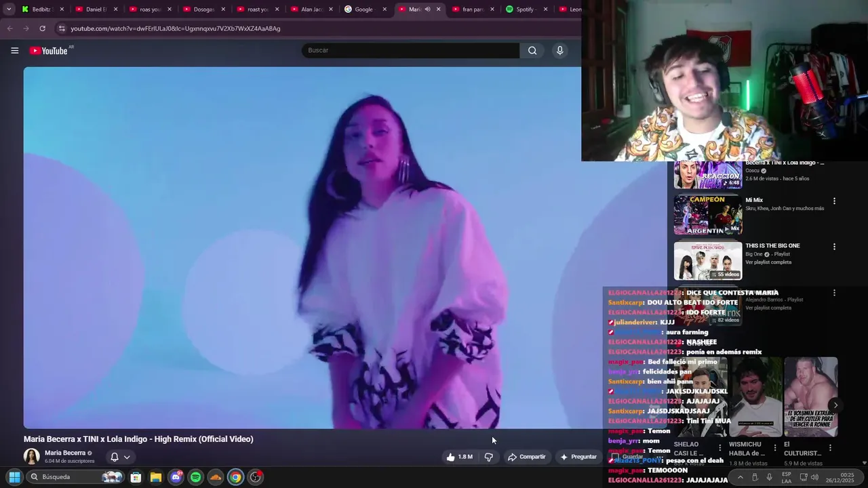
Task: Go back with browser back arrow
Action: point(9,28)
